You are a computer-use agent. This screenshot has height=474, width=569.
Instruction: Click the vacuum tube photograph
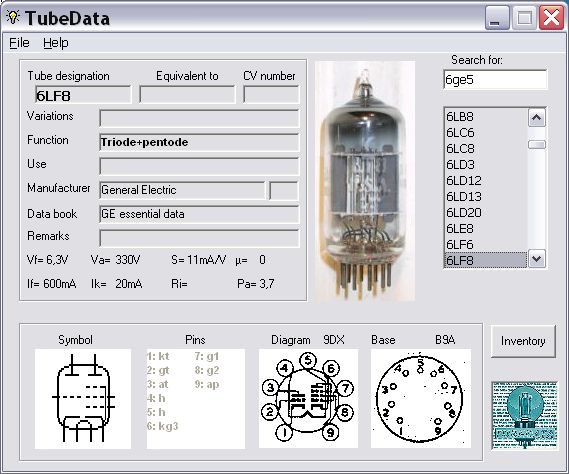click(365, 181)
